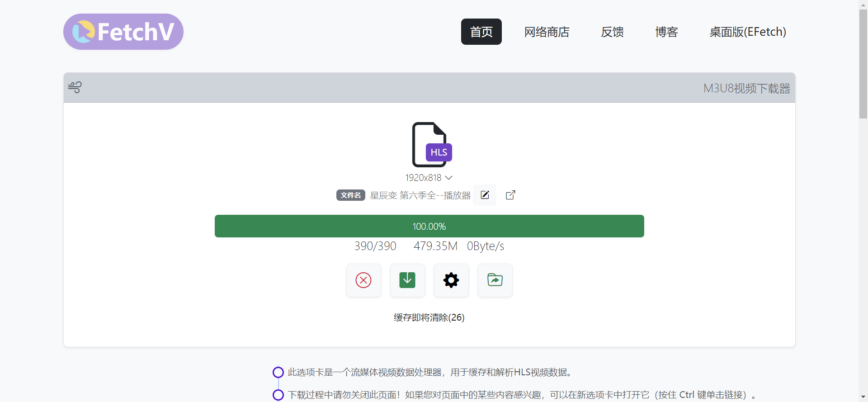Click the 缓存即将清除 cache notice text
The height and width of the screenshot is (402, 868).
coord(429,317)
